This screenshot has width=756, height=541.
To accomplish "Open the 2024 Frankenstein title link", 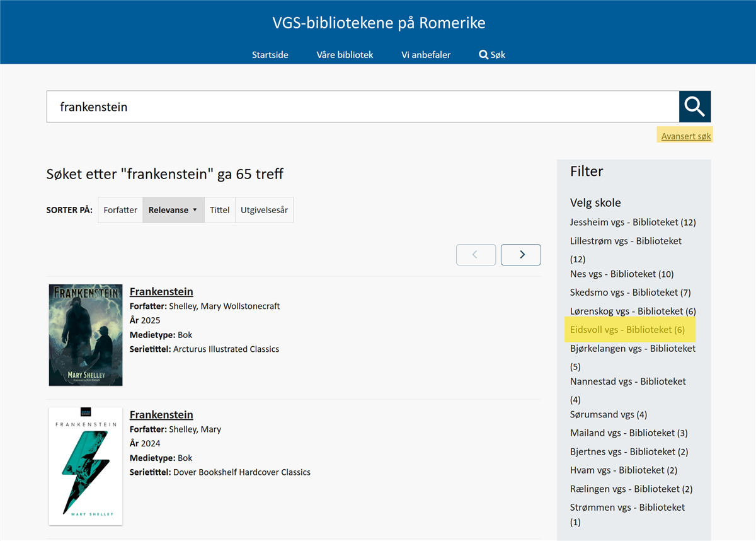I will tap(161, 414).
